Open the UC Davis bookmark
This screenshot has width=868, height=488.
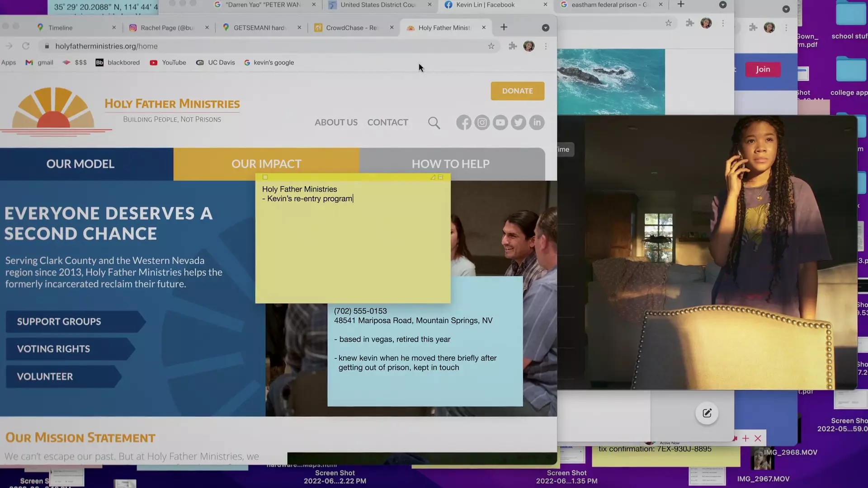coord(215,62)
